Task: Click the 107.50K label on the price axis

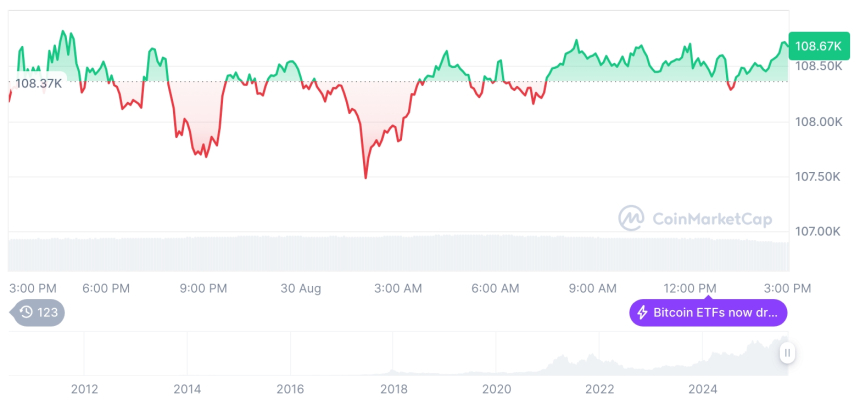Action: point(818,177)
